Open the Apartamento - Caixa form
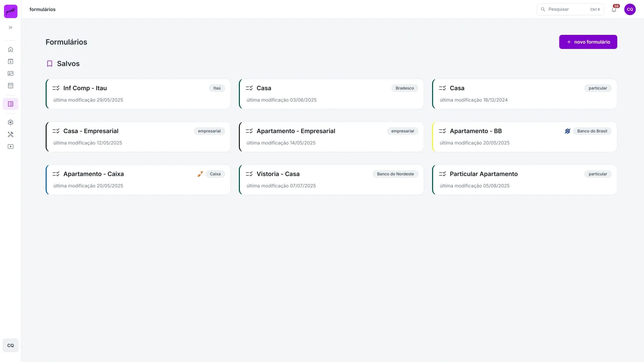Viewport: 644px width, 362px height. pos(138,180)
